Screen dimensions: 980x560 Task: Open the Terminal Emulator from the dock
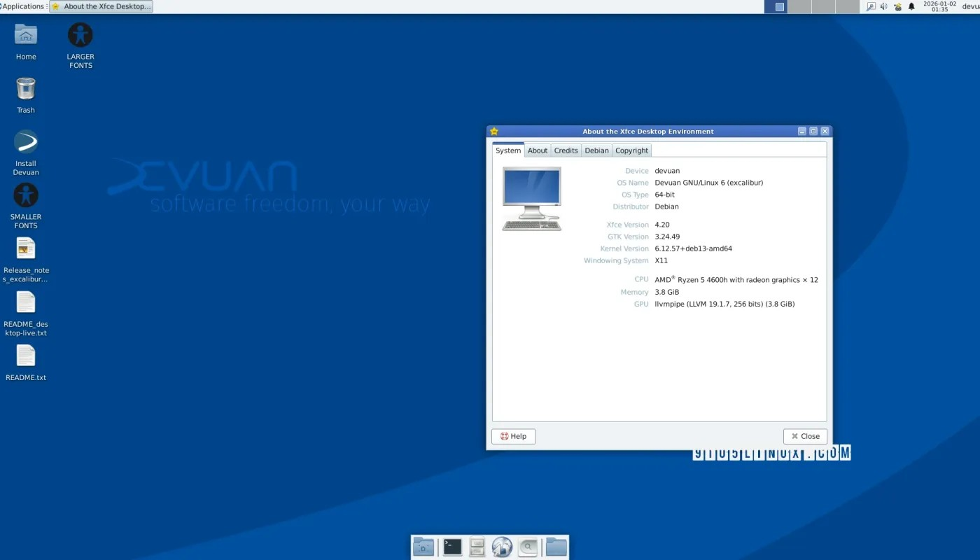pos(451,547)
